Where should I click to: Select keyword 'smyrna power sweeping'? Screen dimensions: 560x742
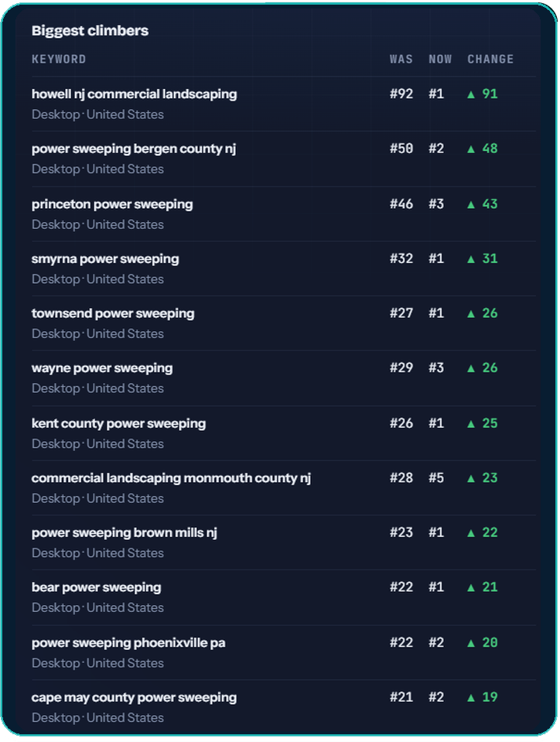[x=105, y=259]
